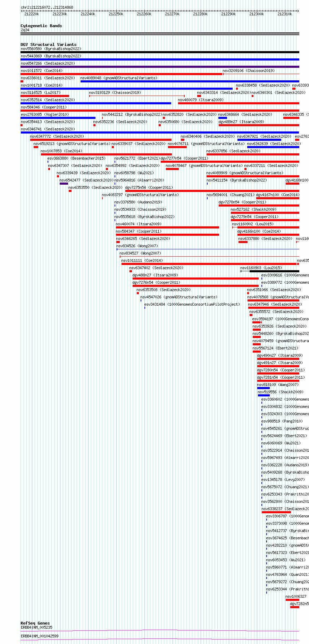The height and width of the screenshot is (644, 309).
Task: Click nsv584346 (Cooper2011) variant label
Action: (44, 107)
